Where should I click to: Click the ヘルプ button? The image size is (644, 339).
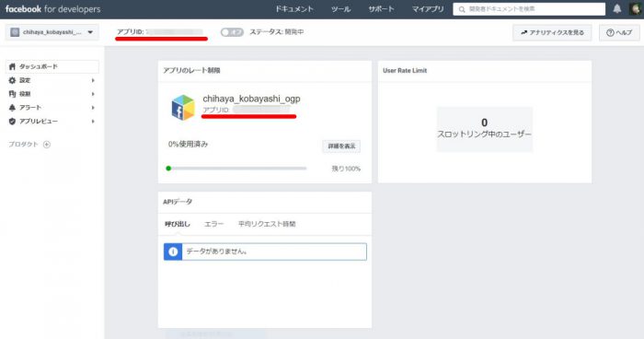pyautogui.click(x=619, y=32)
